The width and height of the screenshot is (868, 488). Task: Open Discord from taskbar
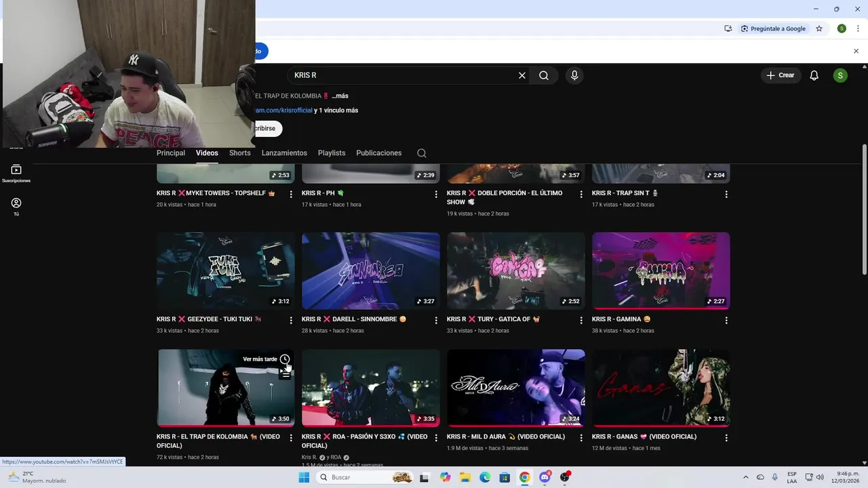(x=545, y=477)
